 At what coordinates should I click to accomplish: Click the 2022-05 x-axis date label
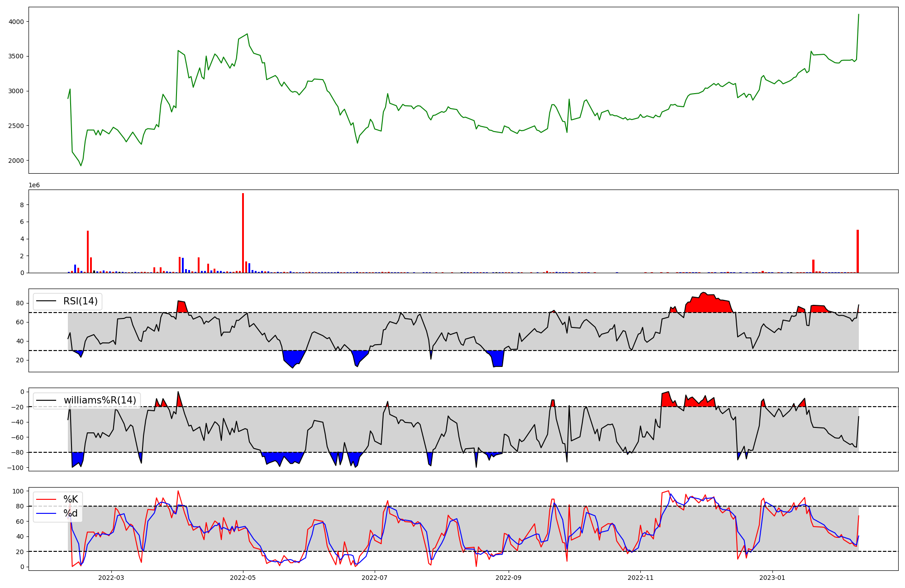pos(243,578)
